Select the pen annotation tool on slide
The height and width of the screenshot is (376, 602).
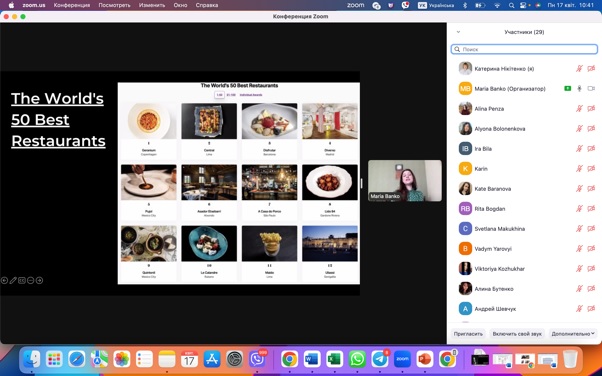pos(13,281)
